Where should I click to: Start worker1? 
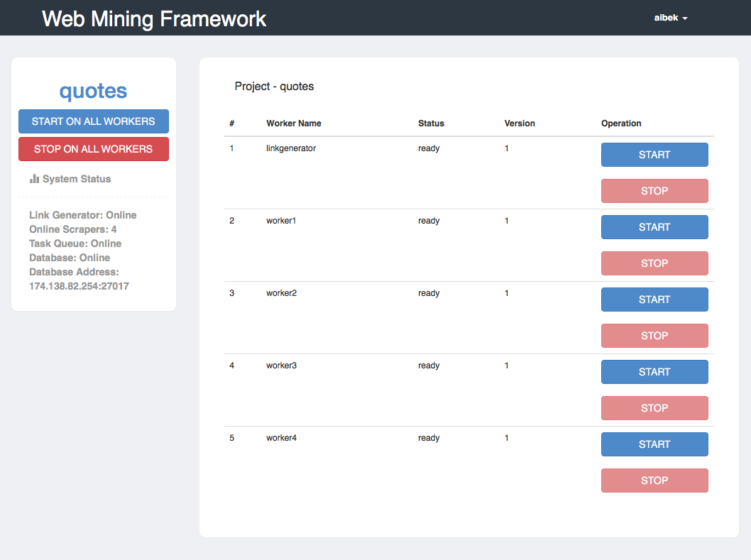(x=654, y=227)
